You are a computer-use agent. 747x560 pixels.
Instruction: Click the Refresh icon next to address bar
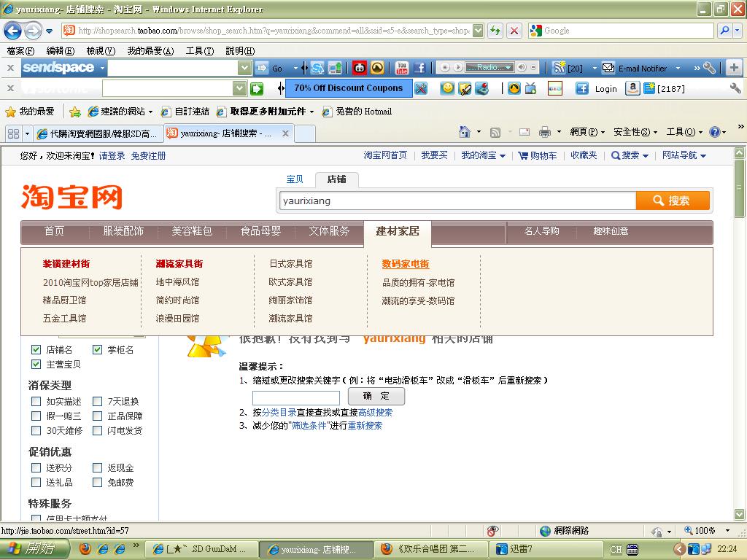[x=495, y=31]
